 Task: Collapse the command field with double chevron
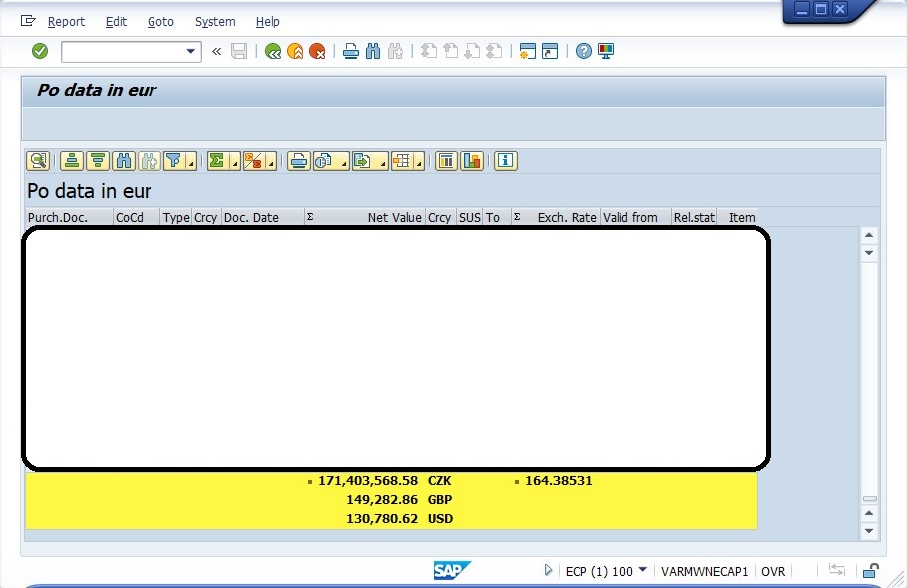tap(217, 52)
